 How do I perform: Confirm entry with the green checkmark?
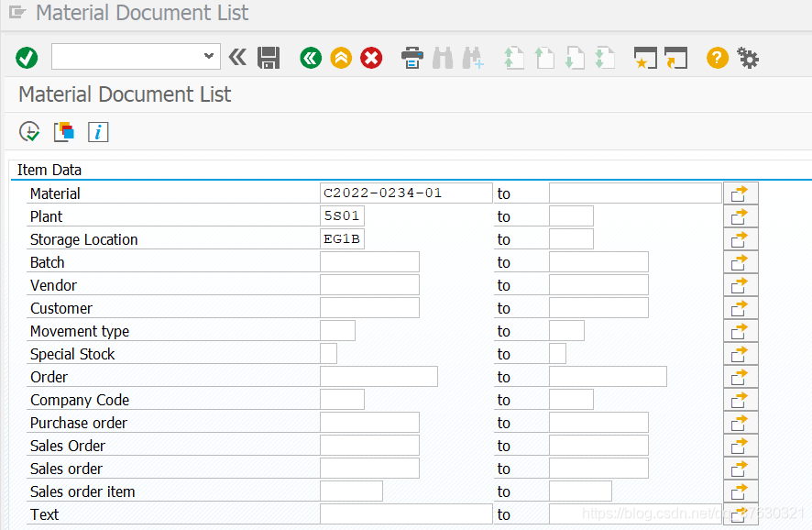coord(27,58)
